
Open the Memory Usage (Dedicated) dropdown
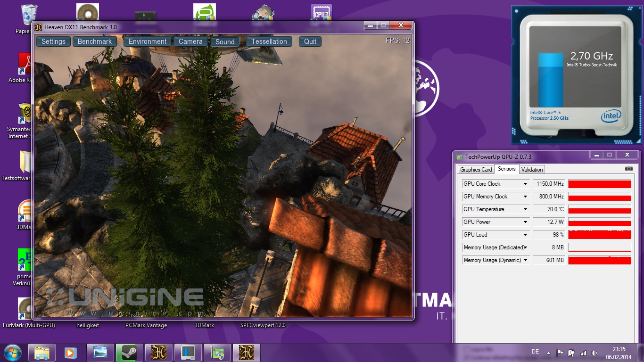coord(525,247)
